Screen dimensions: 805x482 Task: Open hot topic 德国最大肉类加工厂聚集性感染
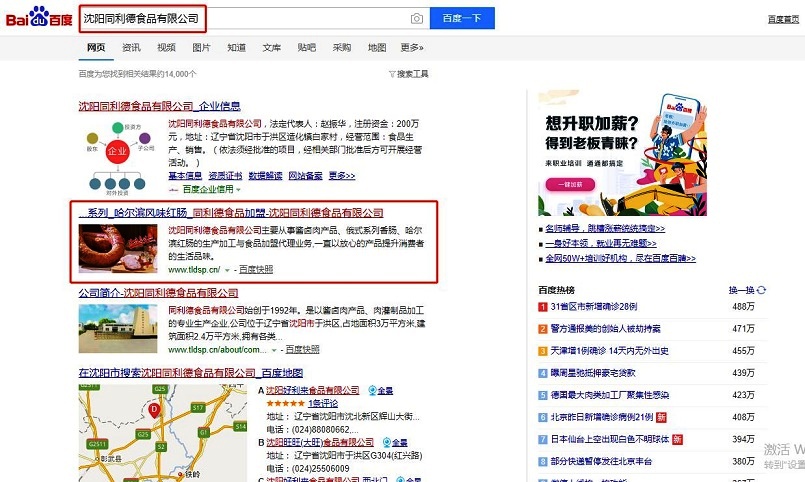coord(609,395)
